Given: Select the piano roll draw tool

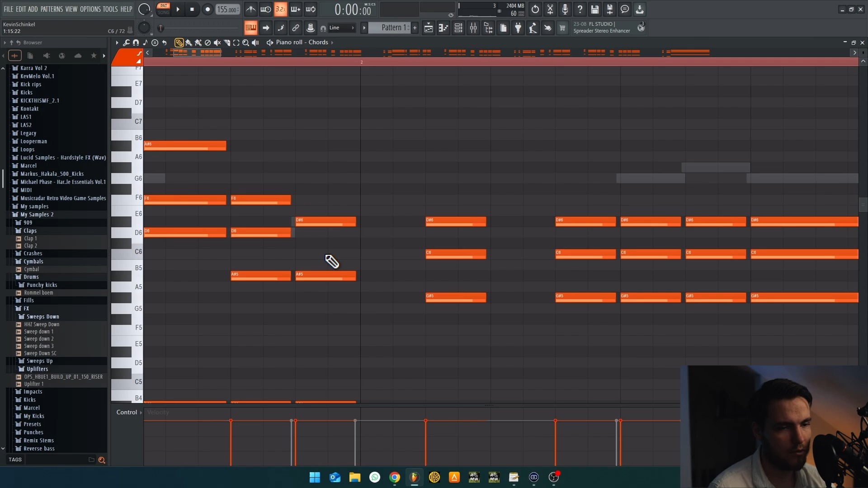Looking at the screenshot, I should 179,42.
